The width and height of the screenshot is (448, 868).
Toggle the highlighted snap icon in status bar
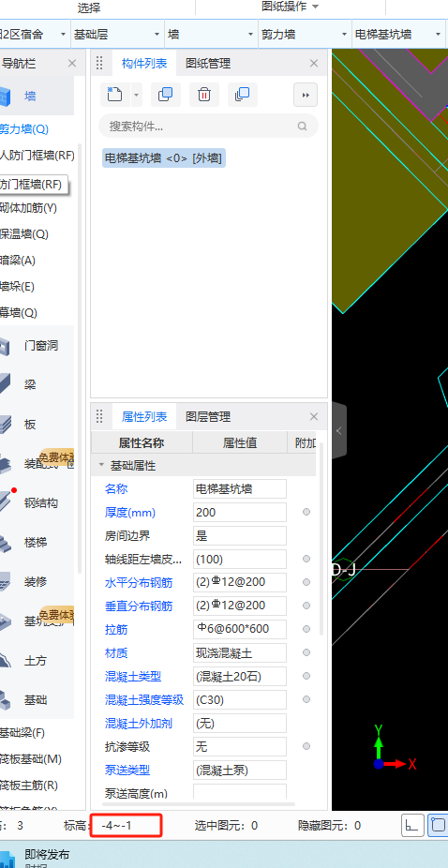[x=438, y=826]
